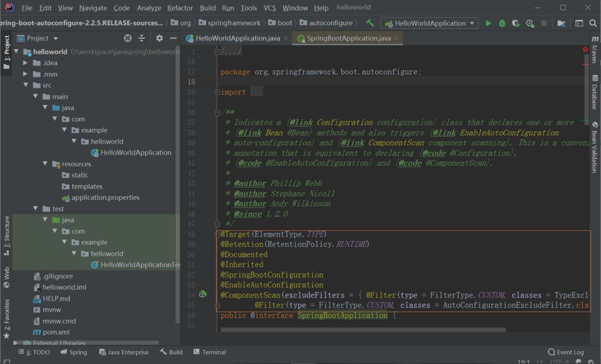Open the Java Enterprise tool window
This screenshot has width=601, height=364.
tap(124, 352)
